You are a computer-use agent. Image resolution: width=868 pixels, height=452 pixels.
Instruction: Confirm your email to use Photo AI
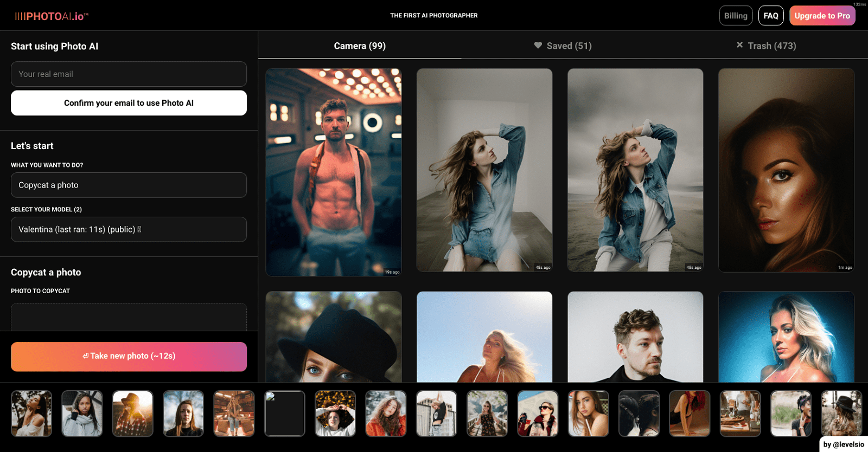pyautogui.click(x=129, y=103)
